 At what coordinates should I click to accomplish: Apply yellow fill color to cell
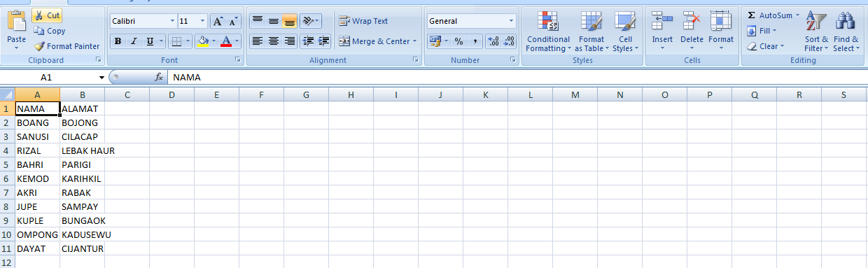pos(203,41)
